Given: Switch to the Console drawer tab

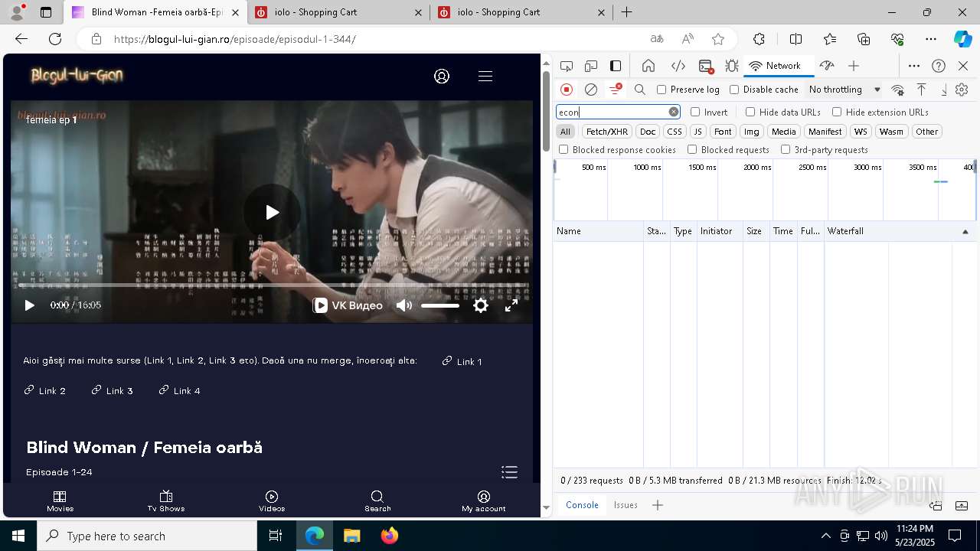Looking at the screenshot, I should [582, 505].
